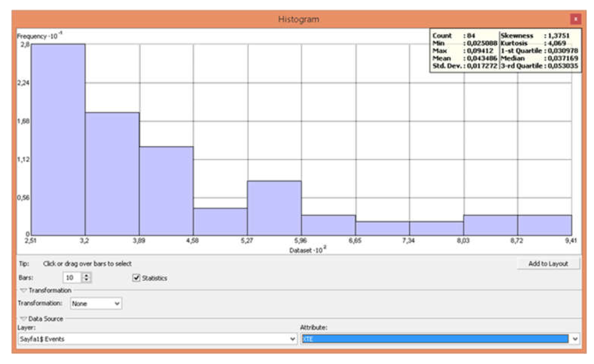Collapse the Data Source section
594x364 pixels.
(23, 319)
